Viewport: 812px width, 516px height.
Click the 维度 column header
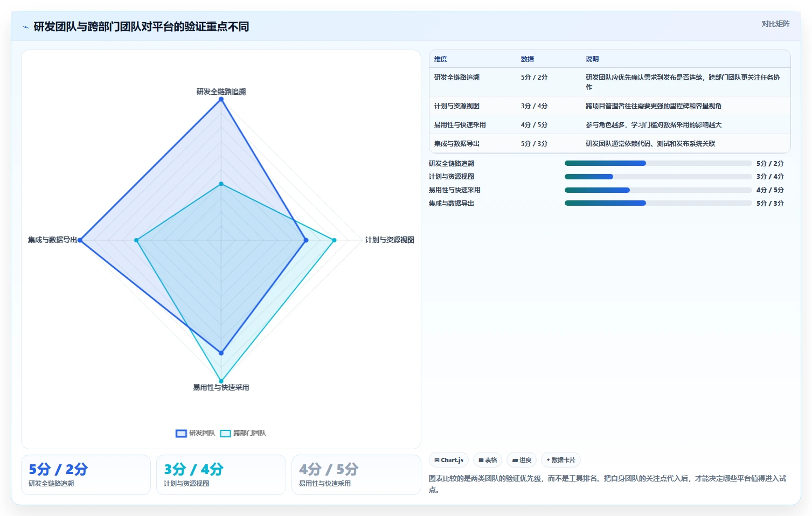click(x=441, y=59)
